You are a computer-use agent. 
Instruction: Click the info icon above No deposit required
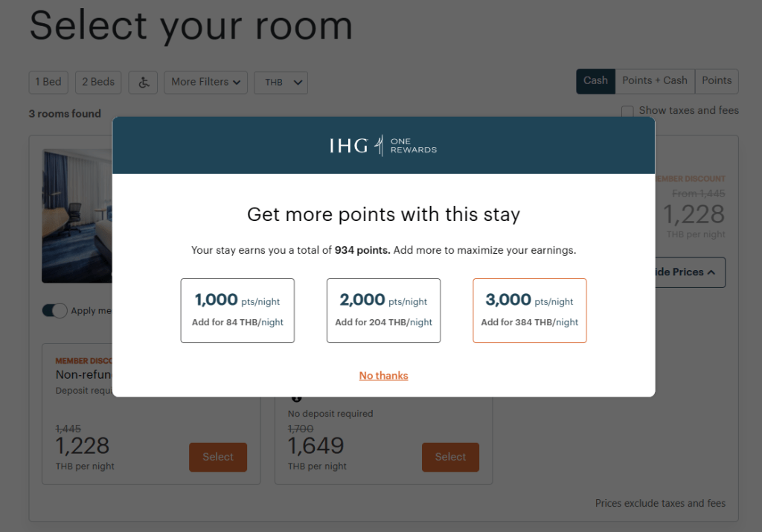(297, 400)
